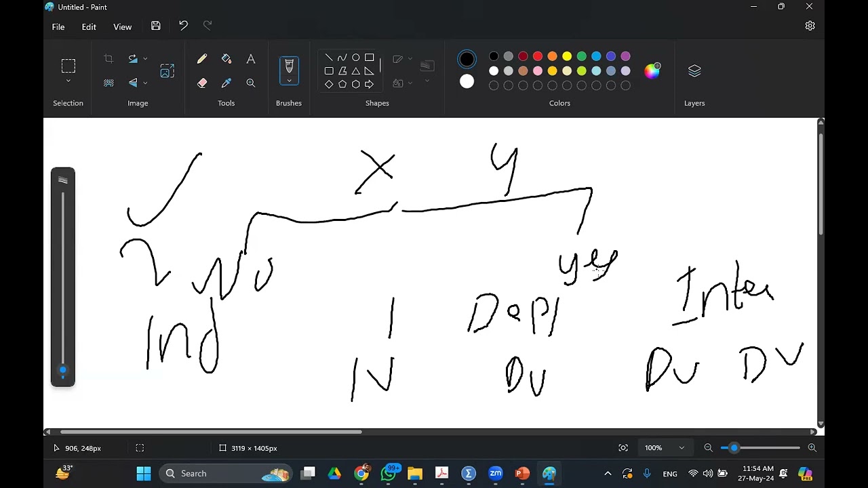Select the Right arrow shape
This screenshot has height=488, width=868.
click(x=370, y=85)
